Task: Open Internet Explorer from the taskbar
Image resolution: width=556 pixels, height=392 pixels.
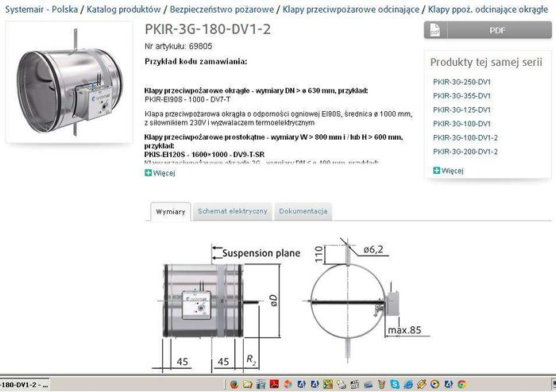Action: tap(408, 384)
